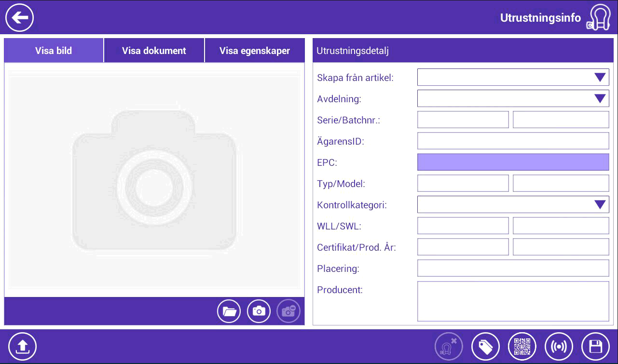Click the second Typ/Model field
The width and height of the screenshot is (618, 364).
tap(561, 183)
